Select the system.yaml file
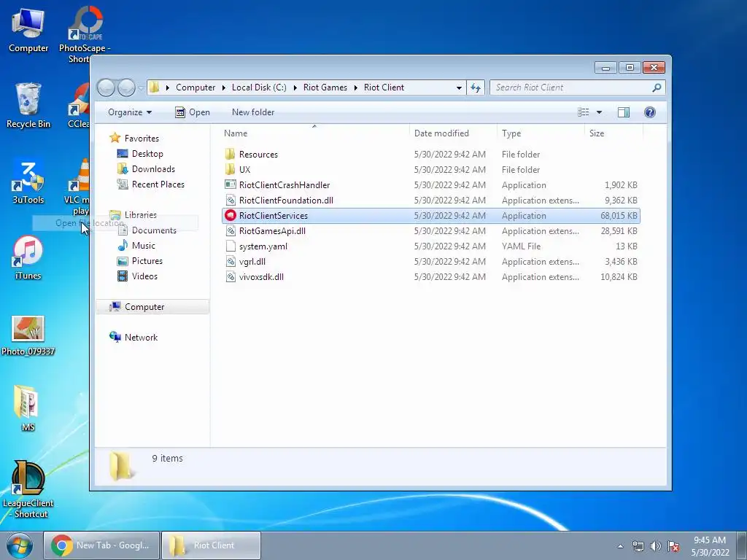Viewport: 747px width, 560px height. [x=263, y=246]
